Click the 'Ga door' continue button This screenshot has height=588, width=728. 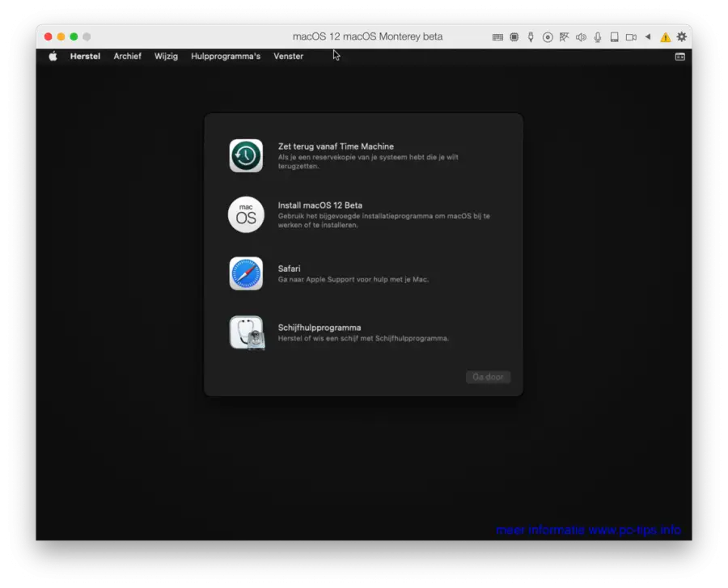pos(488,377)
